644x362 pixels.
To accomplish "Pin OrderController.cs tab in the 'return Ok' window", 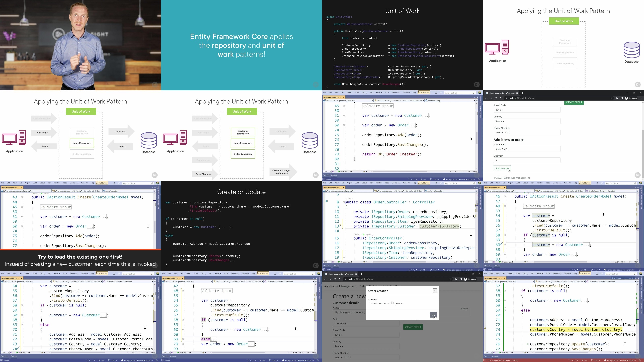I will (341, 97).
